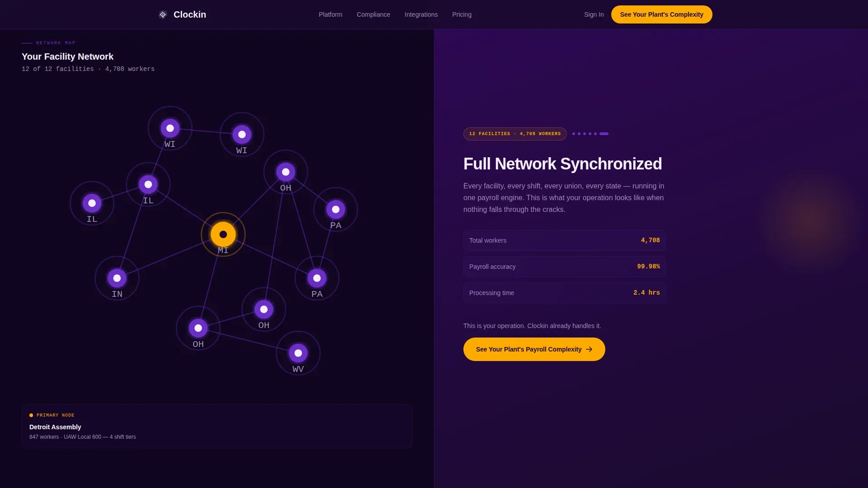Screen dimensions: 868x488
Task: Click the upper OH node near PA
Action: (286, 172)
